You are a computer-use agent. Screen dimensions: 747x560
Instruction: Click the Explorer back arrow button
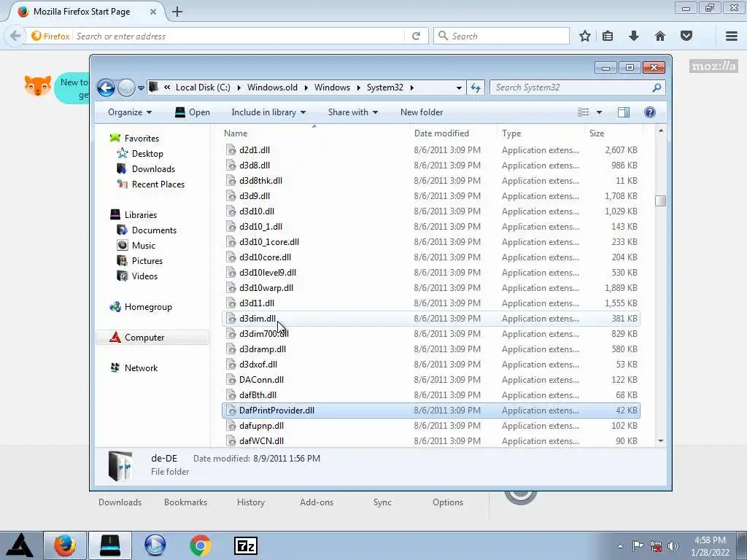coord(106,87)
